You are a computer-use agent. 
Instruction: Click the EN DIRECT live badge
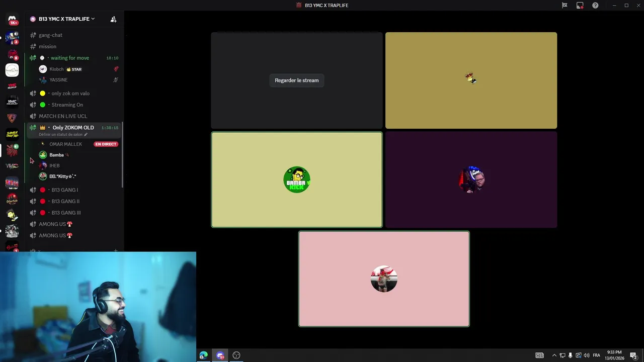106,144
